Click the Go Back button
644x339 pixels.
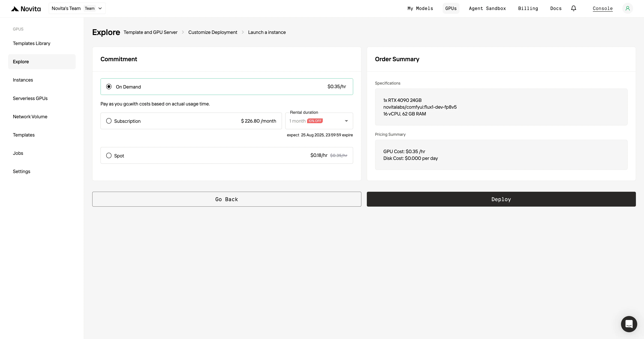click(227, 199)
